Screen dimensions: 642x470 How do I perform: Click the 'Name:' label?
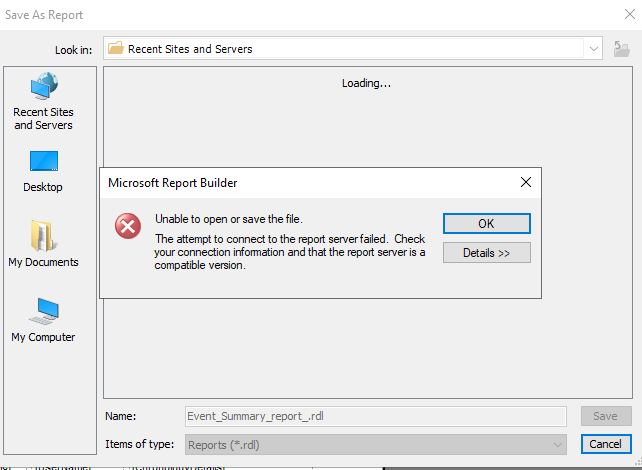click(120, 416)
